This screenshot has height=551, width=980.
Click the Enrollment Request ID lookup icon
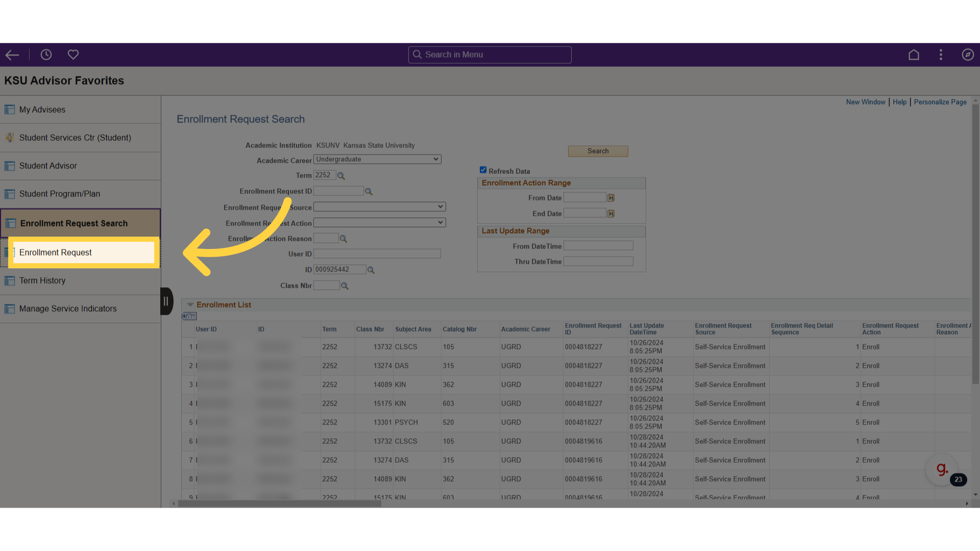coord(369,191)
